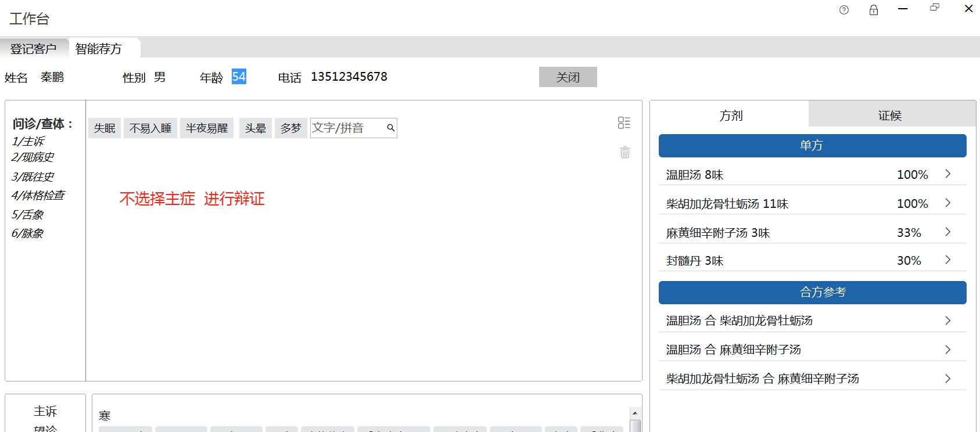The height and width of the screenshot is (432, 980).
Task: Click the 100% score for 温胆汤
Action: 913,174
